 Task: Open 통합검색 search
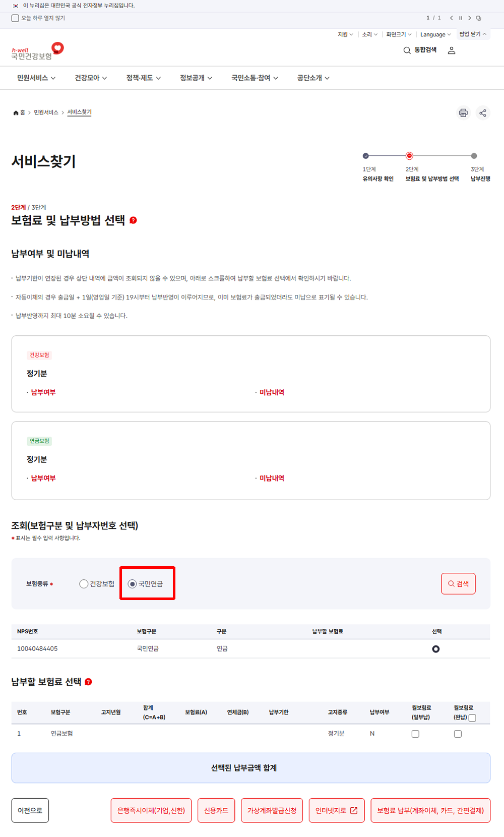tap(421, 50)
